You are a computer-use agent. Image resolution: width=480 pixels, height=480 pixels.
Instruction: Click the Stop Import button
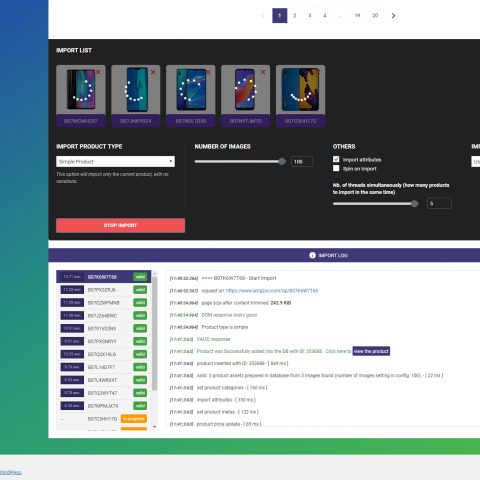click(120, 225)
